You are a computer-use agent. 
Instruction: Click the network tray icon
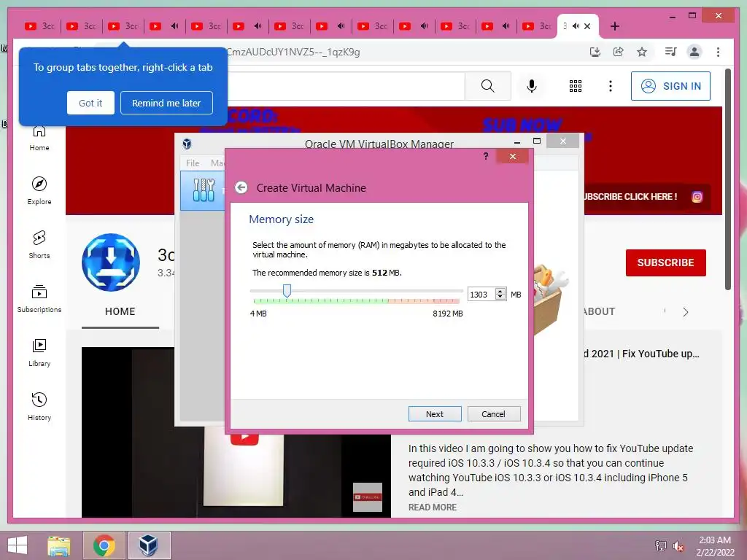661,546
